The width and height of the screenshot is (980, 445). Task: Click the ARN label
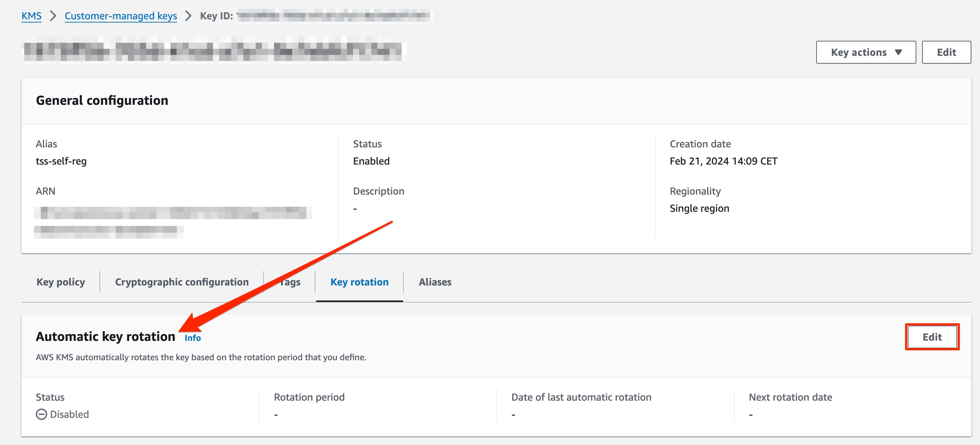pyautogui.click(x=45, y=191)
